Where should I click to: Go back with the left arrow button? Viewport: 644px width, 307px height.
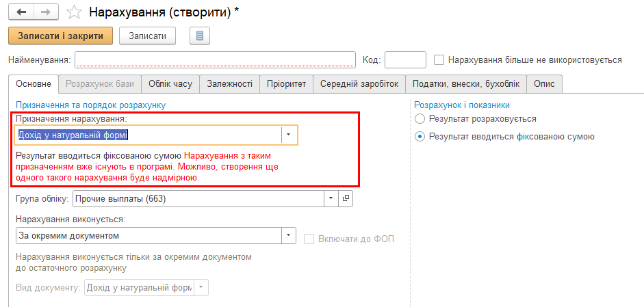coord(21,12)
